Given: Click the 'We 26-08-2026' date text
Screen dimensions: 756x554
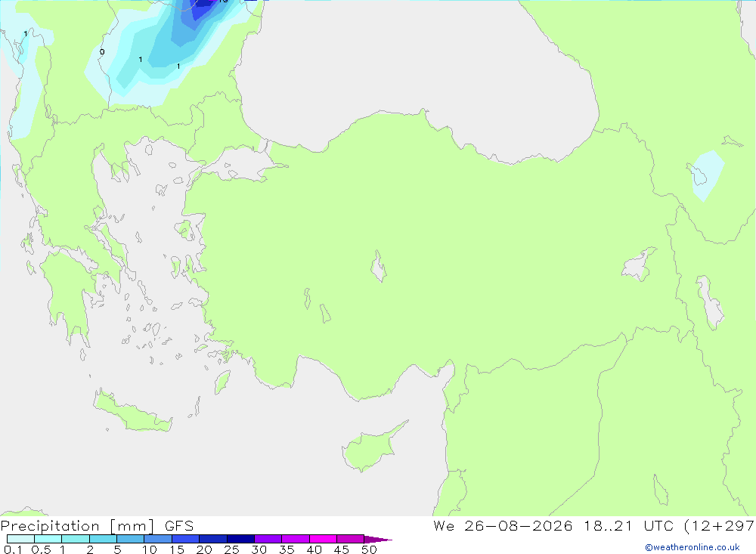Looking at the screenshot, I should click(503, 526).
